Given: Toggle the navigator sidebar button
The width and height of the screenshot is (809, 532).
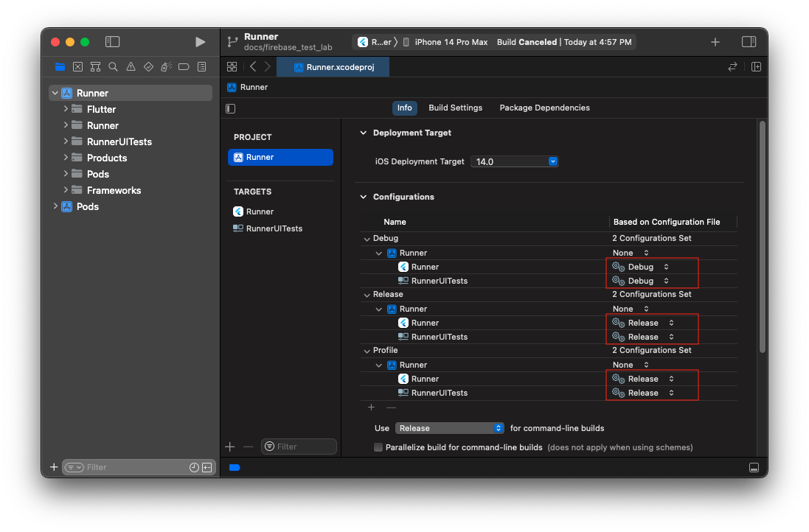Looking at the screenshot, I should [113, 42].
